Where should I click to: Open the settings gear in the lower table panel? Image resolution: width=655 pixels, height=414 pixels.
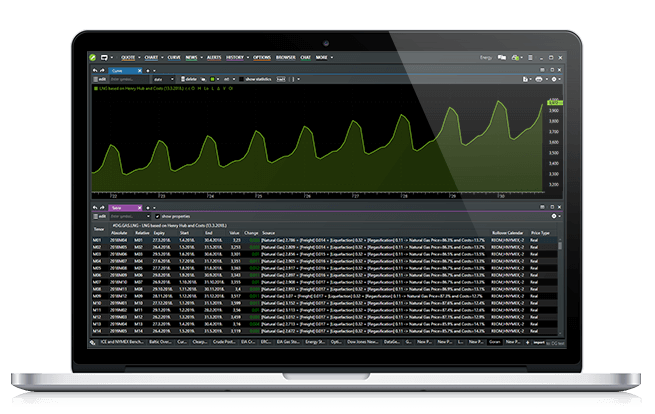pos(554,216)
